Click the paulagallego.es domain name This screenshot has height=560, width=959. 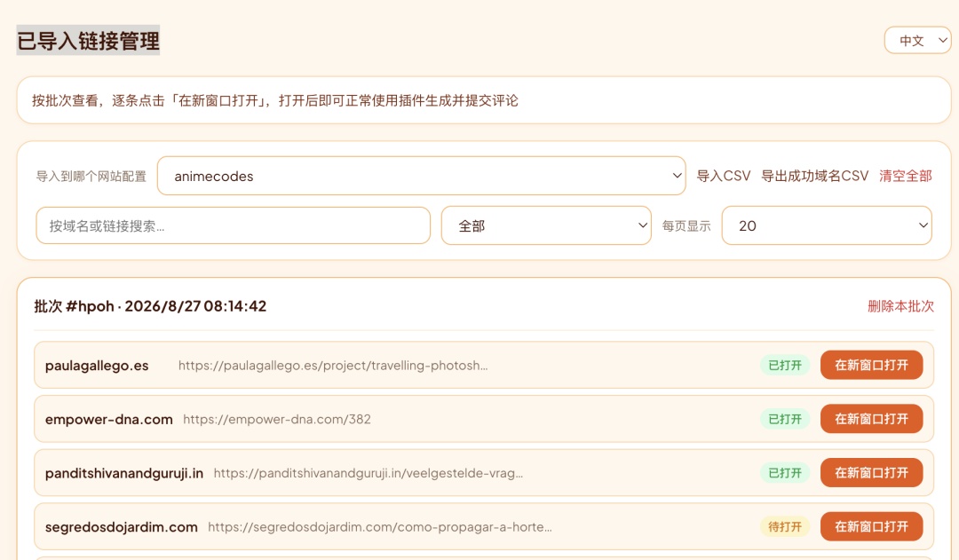point(97,366)
